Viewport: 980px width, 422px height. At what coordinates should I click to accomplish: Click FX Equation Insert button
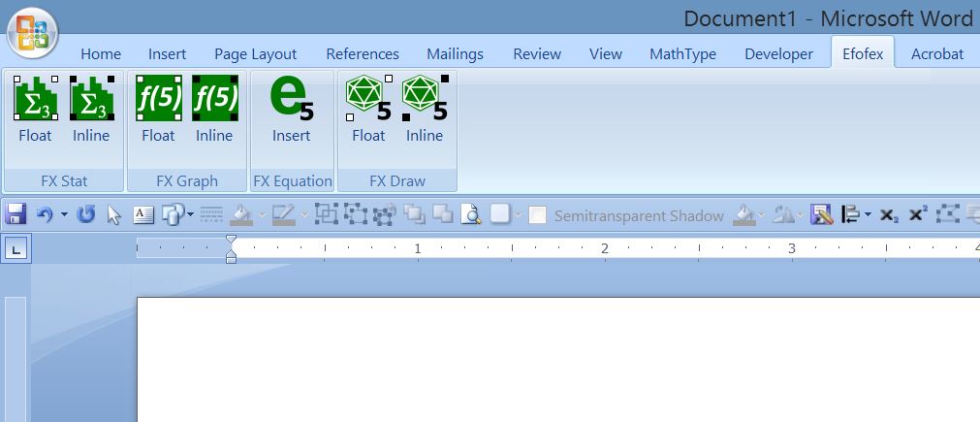pyautogui.click(x=292, y=110)
